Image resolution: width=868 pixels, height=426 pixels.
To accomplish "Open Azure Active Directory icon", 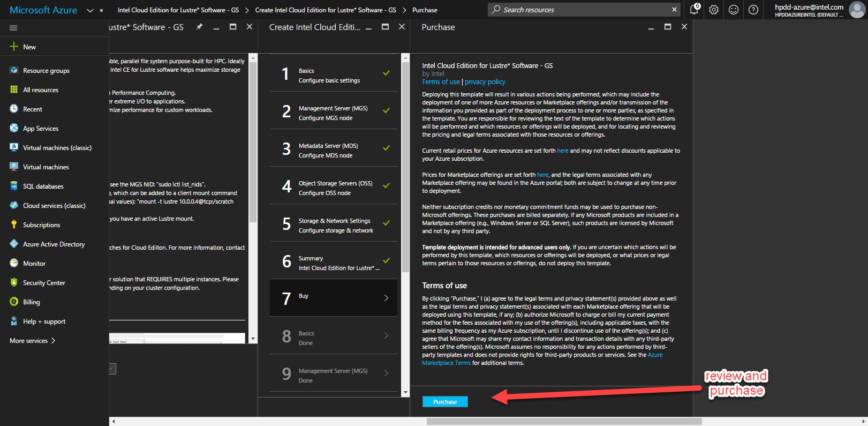I will 14,244.
